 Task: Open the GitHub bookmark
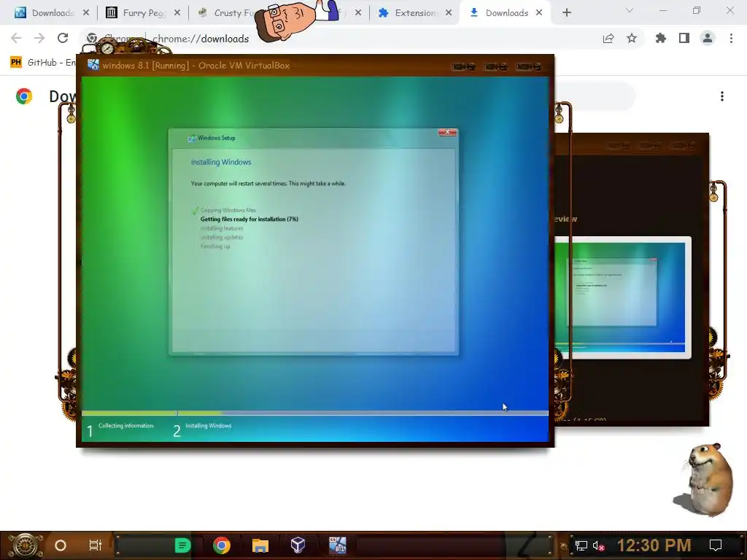43,63
